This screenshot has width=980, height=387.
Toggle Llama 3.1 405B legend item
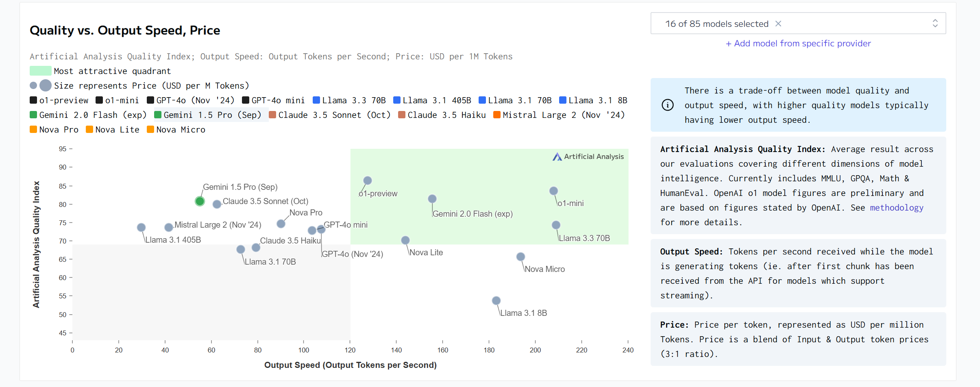pos(432,100)
